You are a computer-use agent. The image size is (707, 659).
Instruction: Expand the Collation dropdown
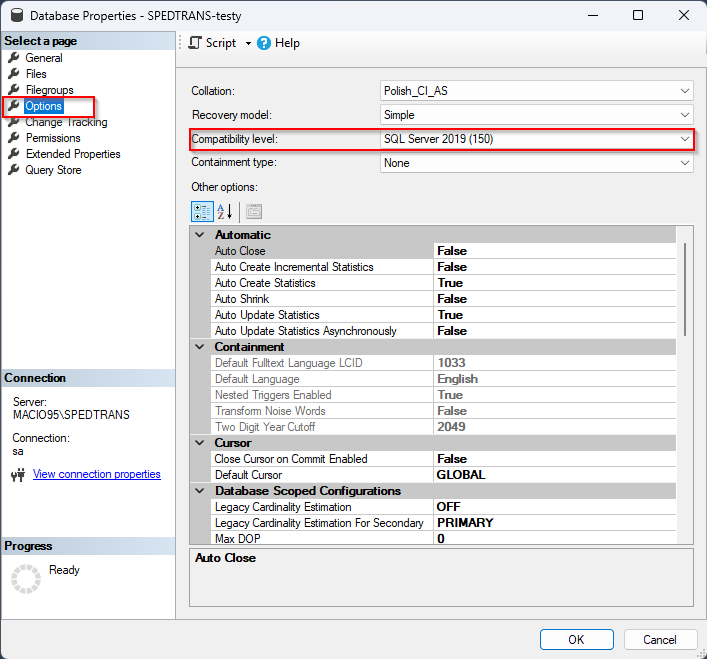pyautogui.click(x=684, y=91)
